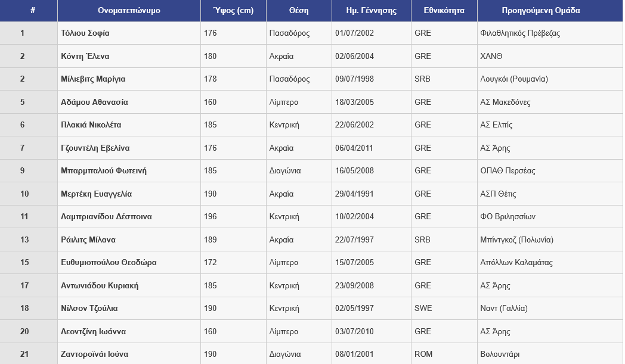
Task: Select player name Τόλιου Σοφία
Action: pos(85,33)
